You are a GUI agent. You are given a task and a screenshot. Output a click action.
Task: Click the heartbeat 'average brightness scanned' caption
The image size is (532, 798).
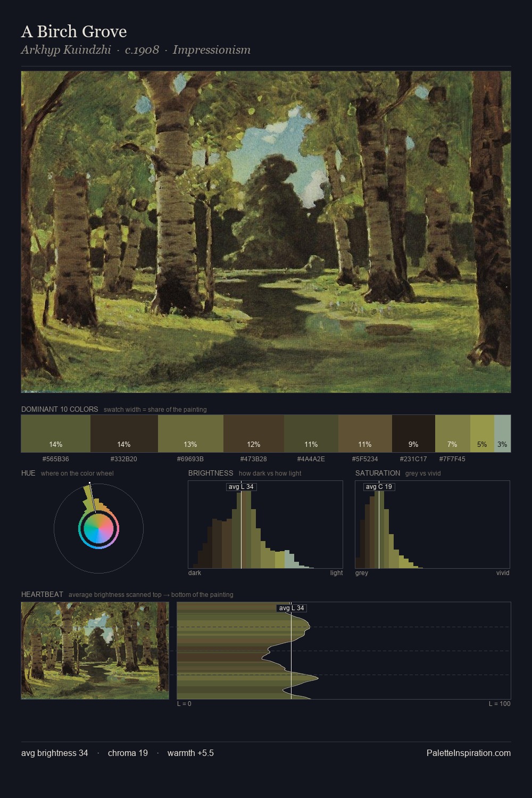click(x=151, y=595)
